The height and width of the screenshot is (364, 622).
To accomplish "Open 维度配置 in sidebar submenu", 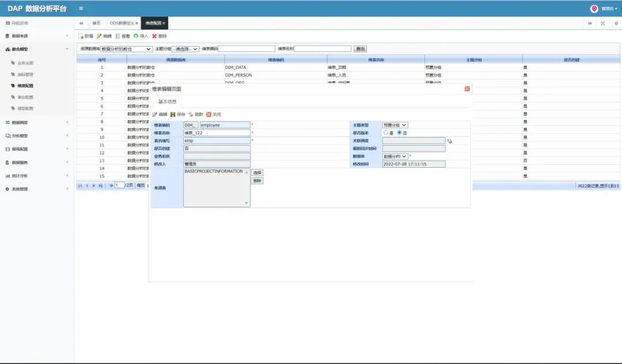I will 25,86.
